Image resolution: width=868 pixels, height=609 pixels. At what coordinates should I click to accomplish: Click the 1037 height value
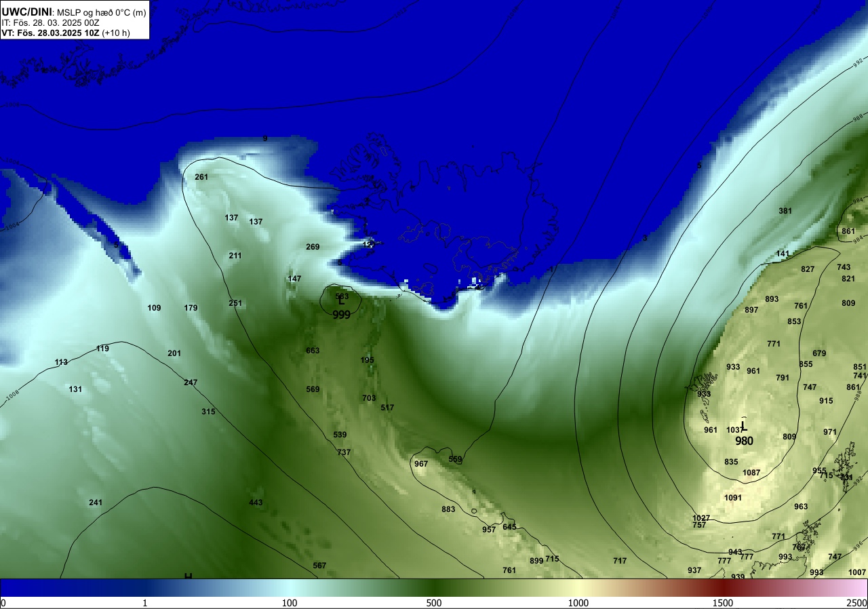tap(735, 430)
